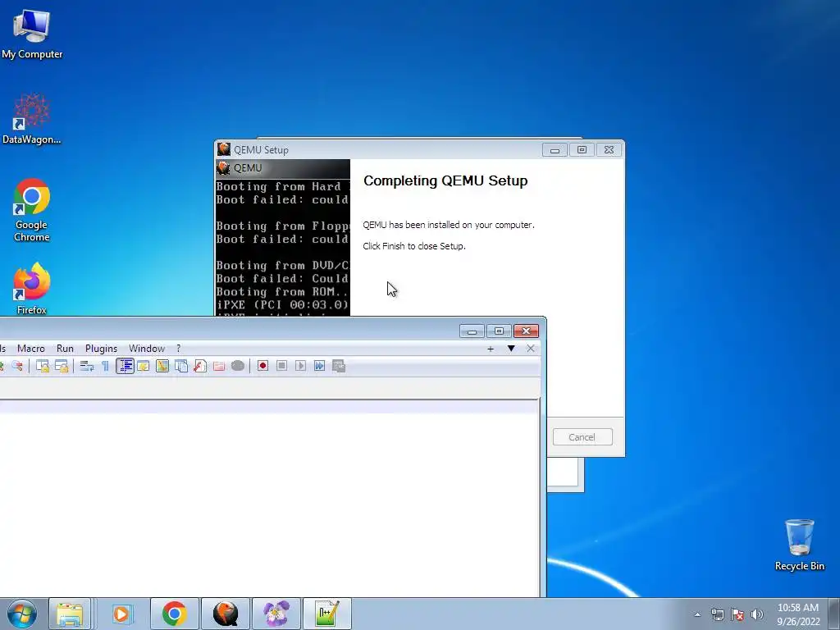Show the Document Map panel icon
Image resolution: width=840 pixels, height=630 pixels.
click(x=162, y=366)
